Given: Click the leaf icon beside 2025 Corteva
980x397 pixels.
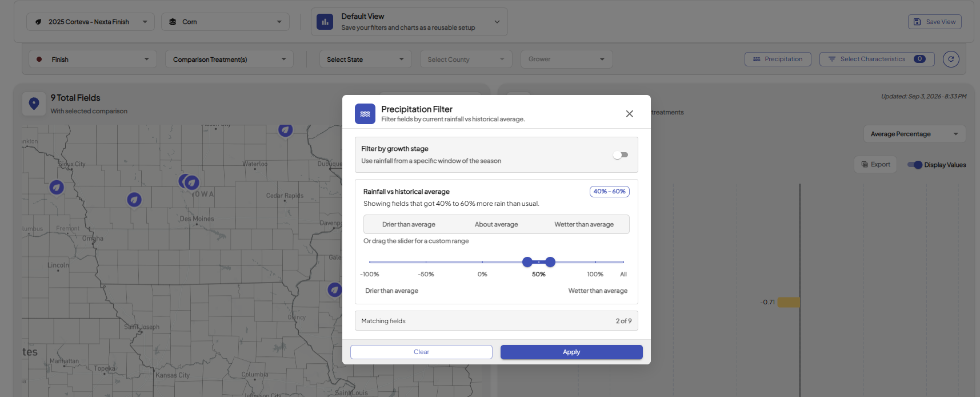Looking at the screenshot, I should pyautogui.click(x=38, y=22).
